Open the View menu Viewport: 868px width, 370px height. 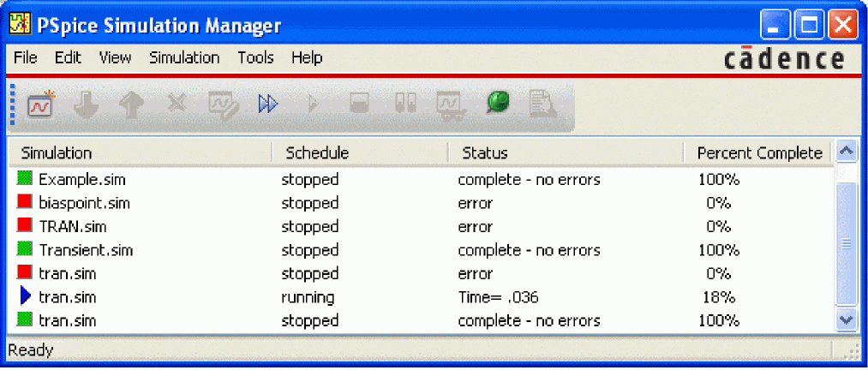point(115,57)
